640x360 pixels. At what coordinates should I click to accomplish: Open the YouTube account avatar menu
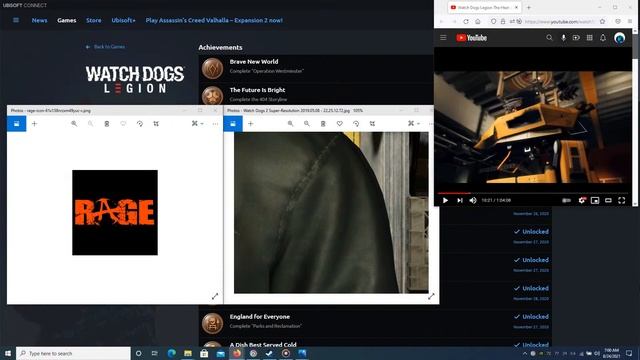[620, 38]
